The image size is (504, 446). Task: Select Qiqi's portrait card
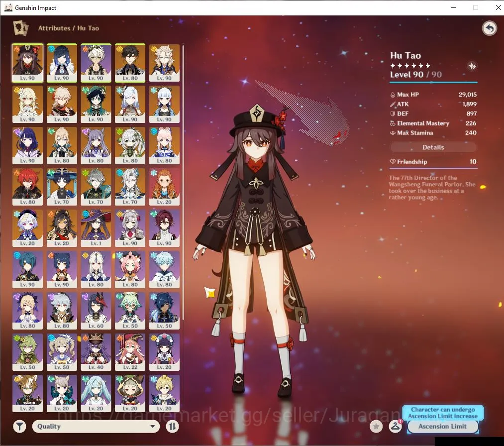coord(28,228)
